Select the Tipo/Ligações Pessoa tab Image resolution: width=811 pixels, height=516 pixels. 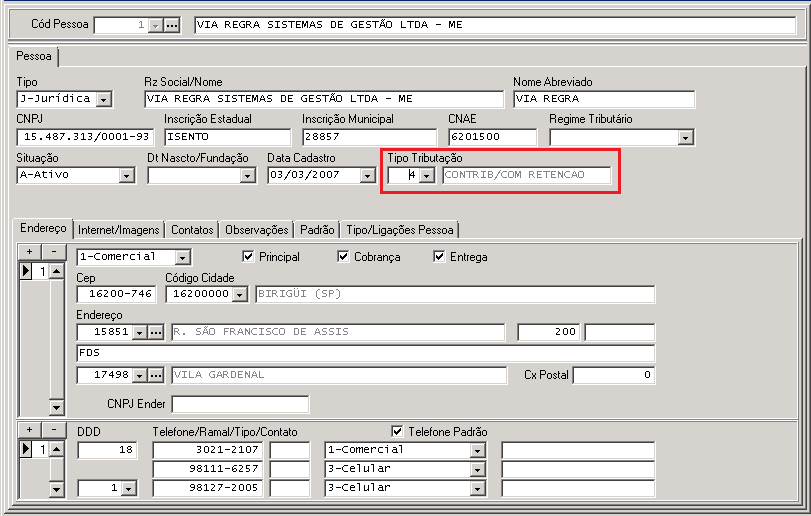(400, 229)
